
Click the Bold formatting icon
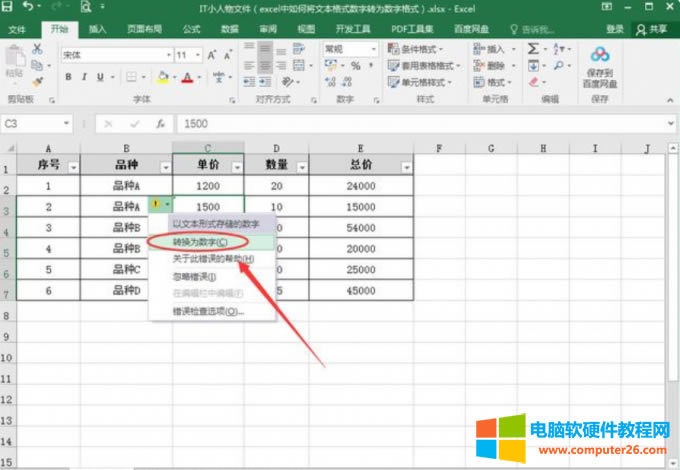[x=70, y=77]
